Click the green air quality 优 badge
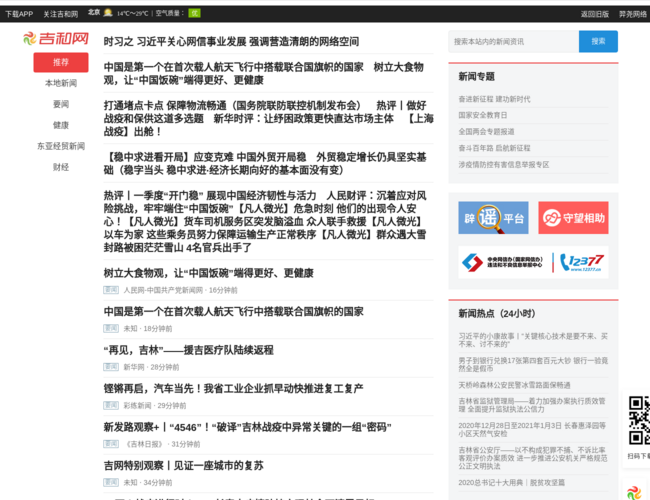This screenshot has width=650, height=500. point(194,13)
